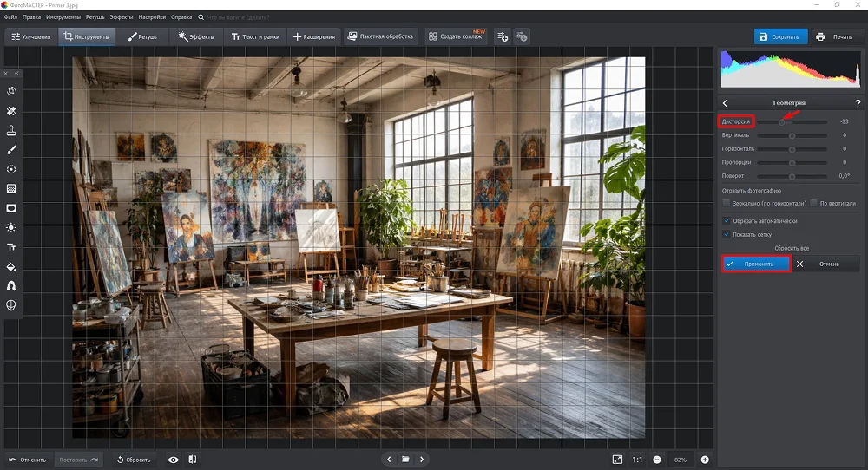The height and width of the screenshot is (470, 868).
Task: Open Создать коллаж
Action: point(457,36)
